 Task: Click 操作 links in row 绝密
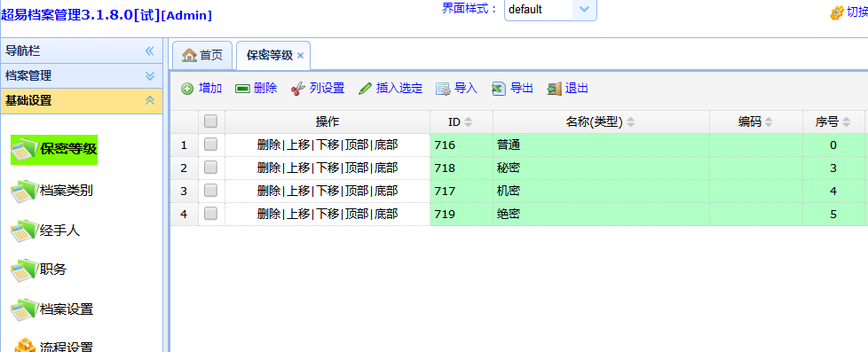click(x=327, y=215)
